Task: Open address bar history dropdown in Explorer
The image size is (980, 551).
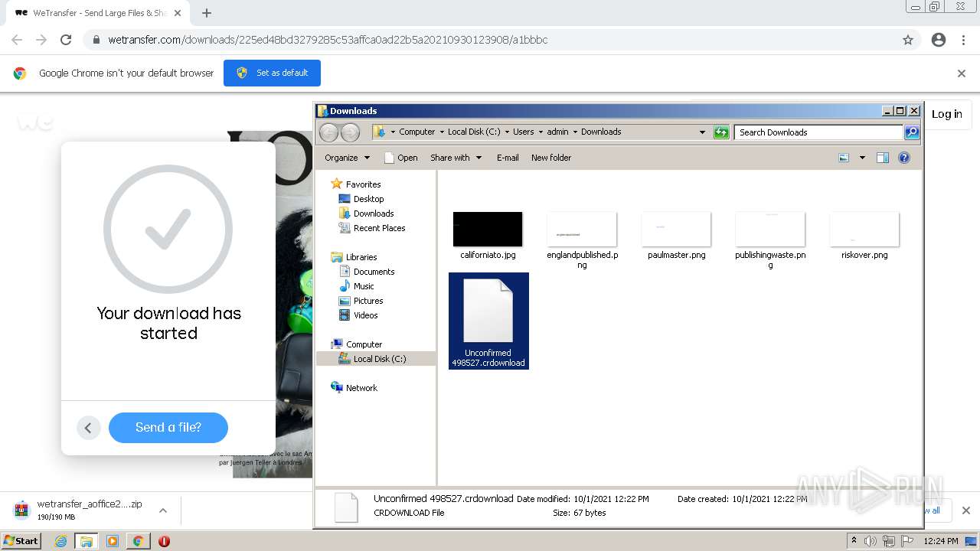Action: point(702,132)
